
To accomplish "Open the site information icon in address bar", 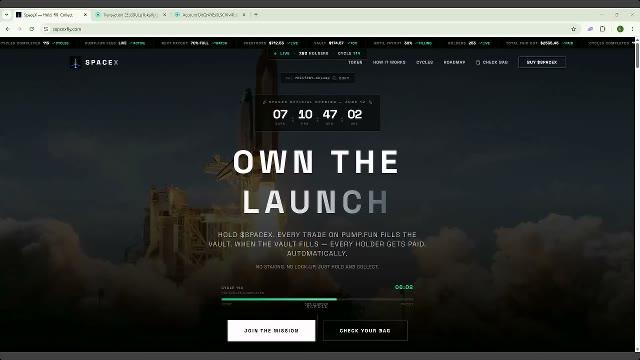I will pyautogui.click(x=46, y=29).
